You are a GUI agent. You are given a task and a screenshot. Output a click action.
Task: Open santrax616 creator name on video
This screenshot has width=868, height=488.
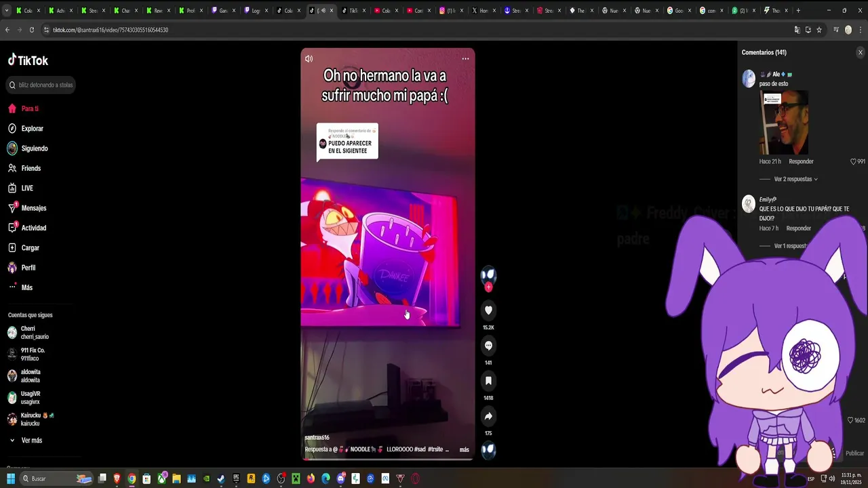pyautogui.click(x=317, y=438)
